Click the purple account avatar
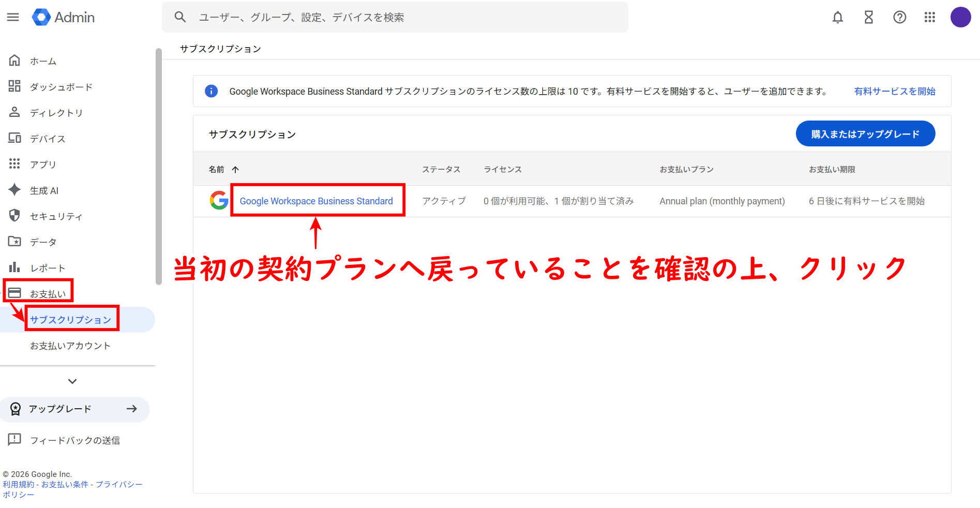The image size is (980, 508). point(960,17)
